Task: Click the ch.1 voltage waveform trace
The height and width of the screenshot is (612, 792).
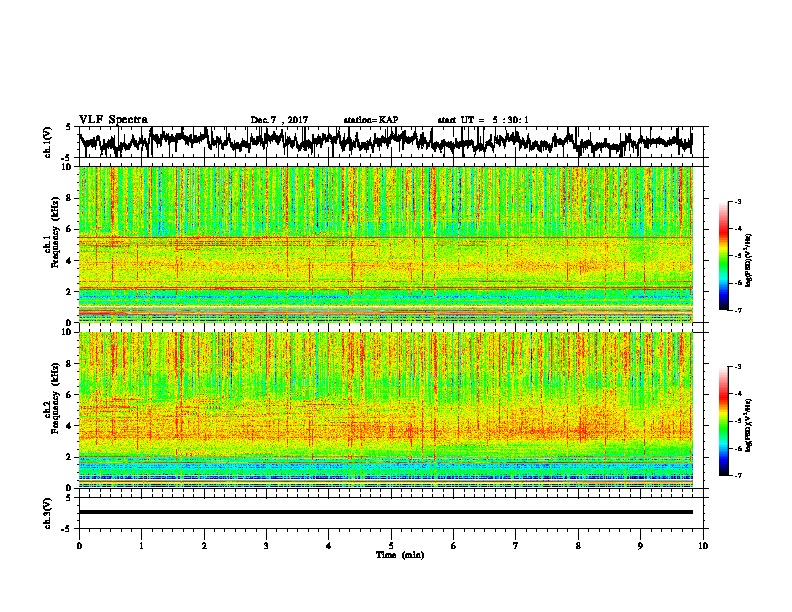Action: (386, 141)
